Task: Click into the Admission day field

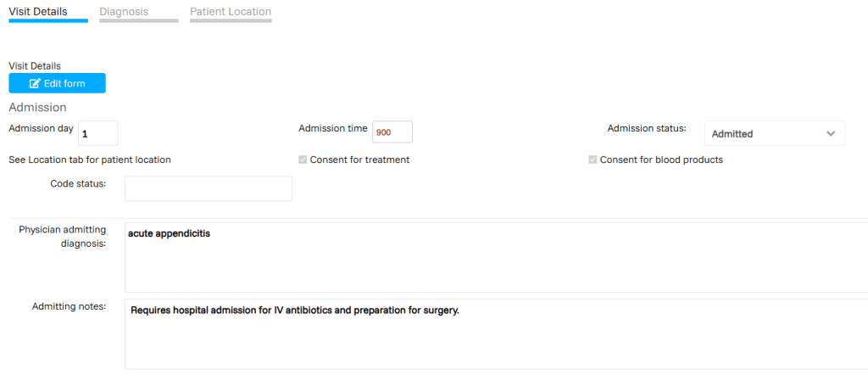Action: pyautogui.click(x=98, y=133)
